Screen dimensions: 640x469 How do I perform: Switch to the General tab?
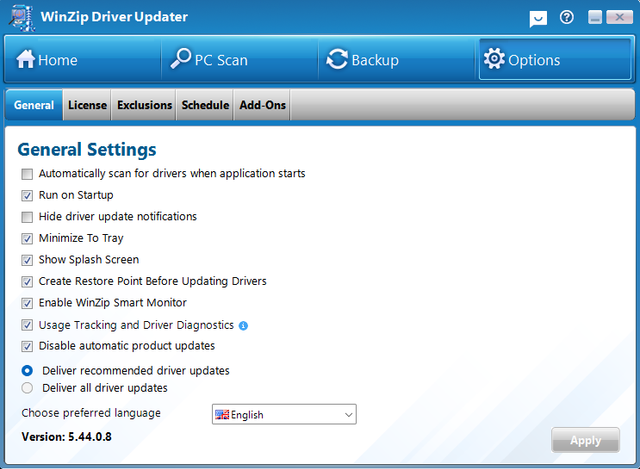(34, 105)
